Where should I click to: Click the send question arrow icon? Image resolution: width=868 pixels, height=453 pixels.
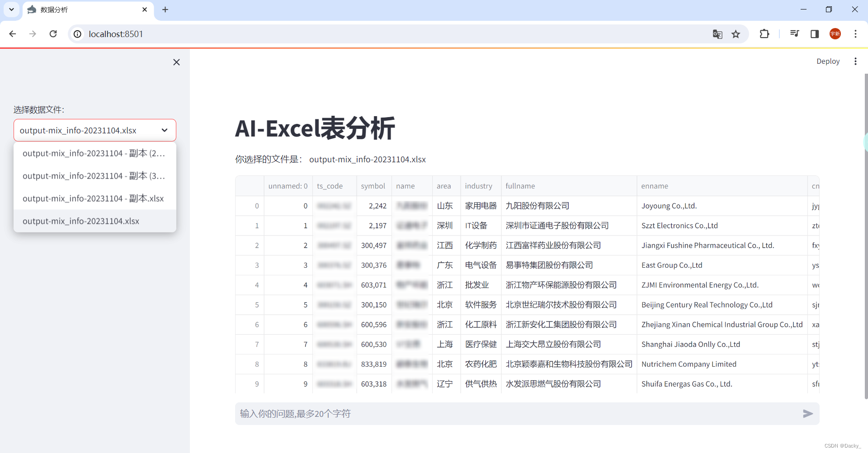click(x=808, y=414)
